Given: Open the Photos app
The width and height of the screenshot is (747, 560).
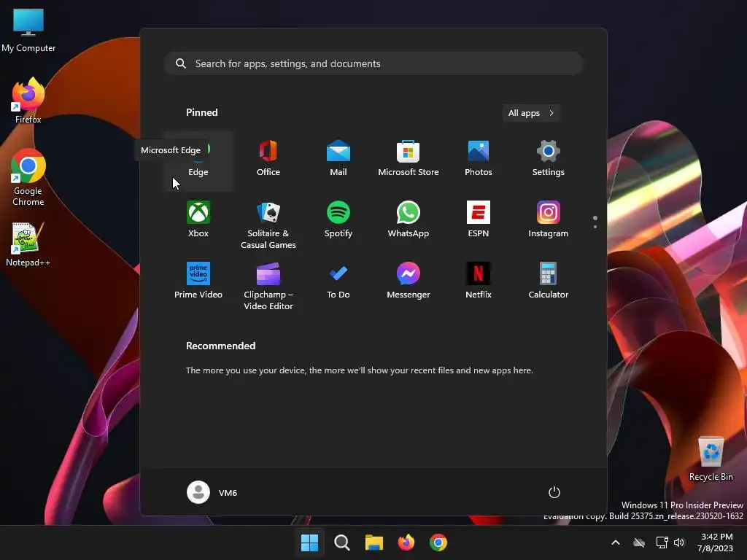Looking at the screenshot, I should pyautogui.click(x=479, y=160).
